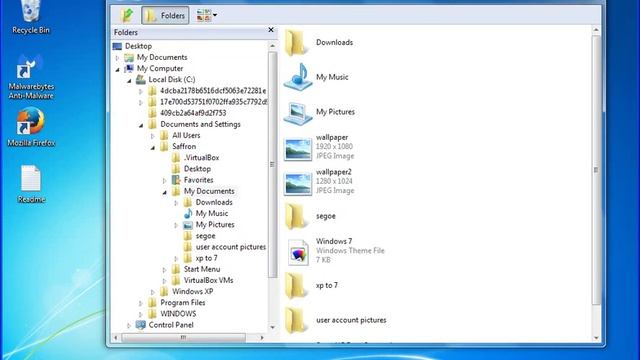Click the tree pane horizontal scrollbar thumb
The height and width of the screenshot is (360, 640).
coord(184,338)
